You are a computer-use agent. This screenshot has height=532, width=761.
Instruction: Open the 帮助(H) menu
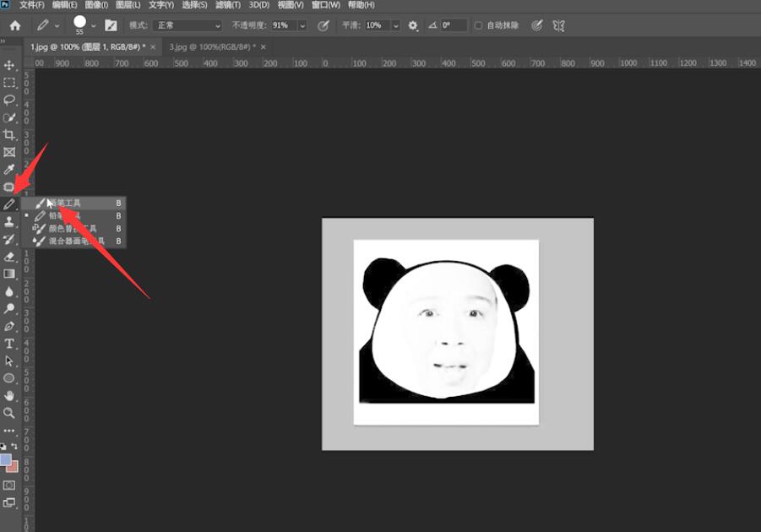(361, 5)
